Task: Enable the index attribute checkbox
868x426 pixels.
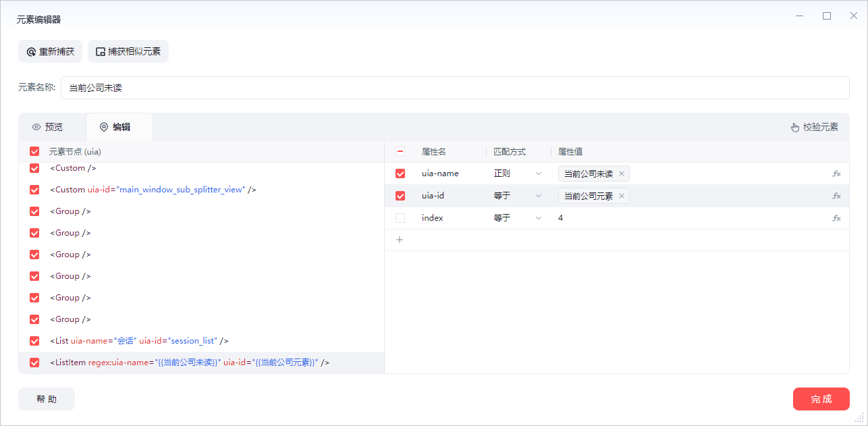Action: [x=400, y=218]
